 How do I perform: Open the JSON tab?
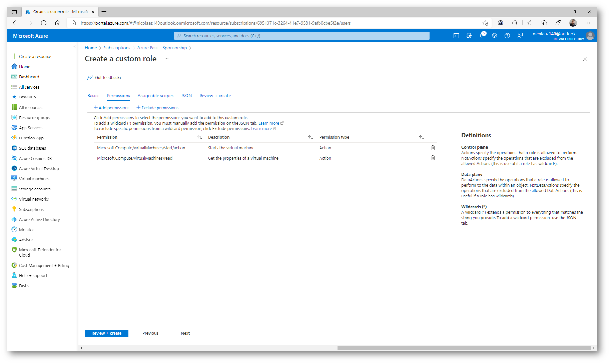186,96
